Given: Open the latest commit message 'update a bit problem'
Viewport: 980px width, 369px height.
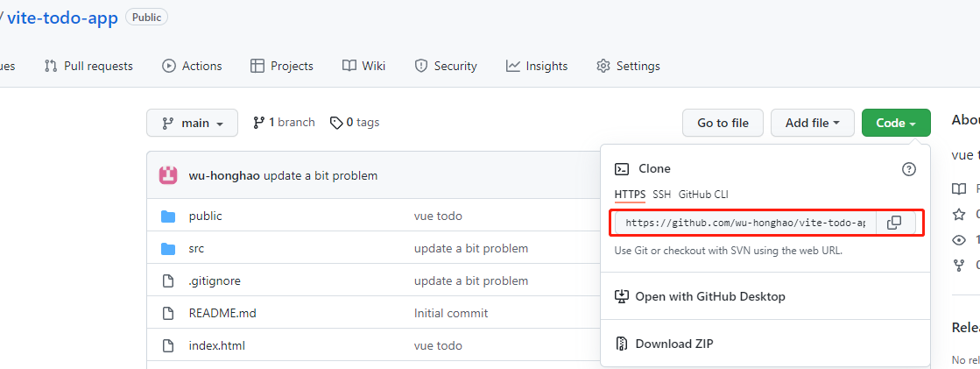Looking at the screenshot, I should point(321,176).
